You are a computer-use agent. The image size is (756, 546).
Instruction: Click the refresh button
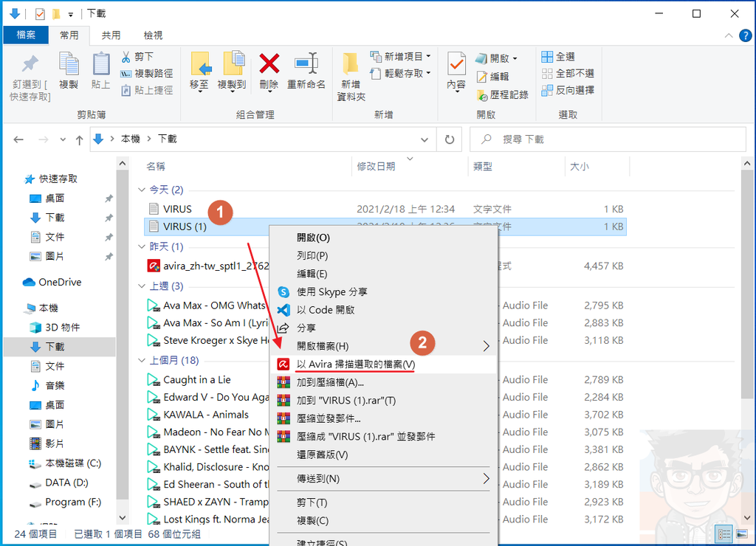click(450, 139)
